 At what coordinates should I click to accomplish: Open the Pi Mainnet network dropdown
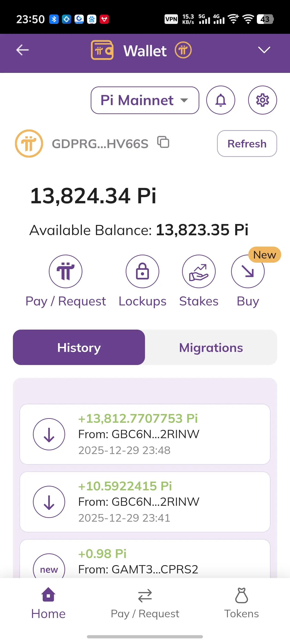(145, 100)
